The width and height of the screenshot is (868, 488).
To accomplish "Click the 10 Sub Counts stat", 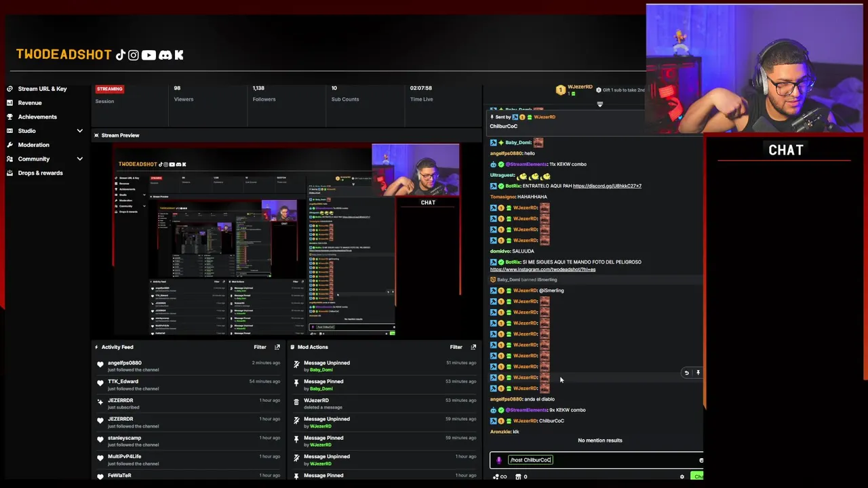I will point(344,94).
